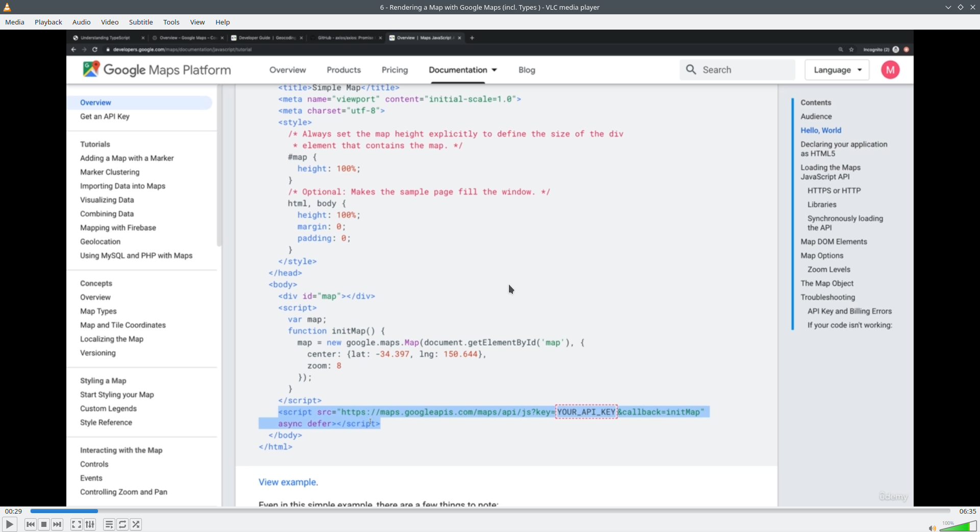Open the Blog nav link
Screen dimensions: 980x532
pyautogui.click(x=527, y=70)
